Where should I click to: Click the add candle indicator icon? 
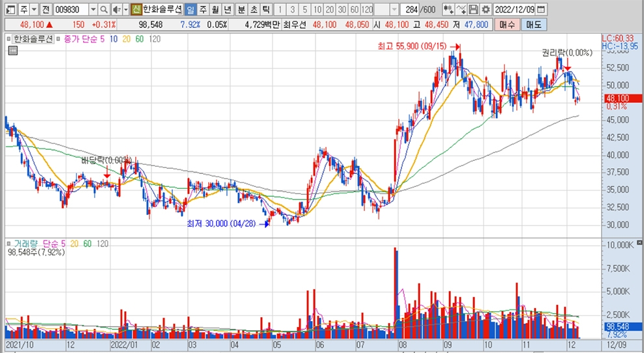click(x=448, y=9)
